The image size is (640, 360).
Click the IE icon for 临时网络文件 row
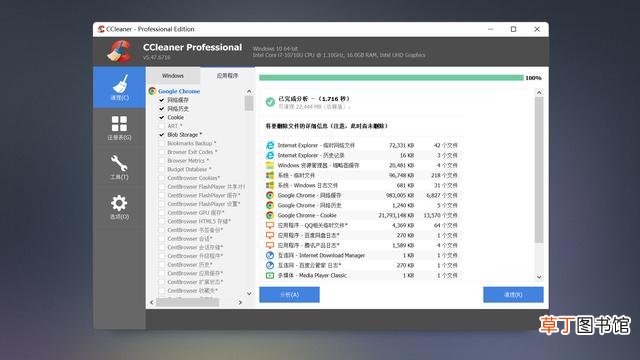click(x=270, y=145)
